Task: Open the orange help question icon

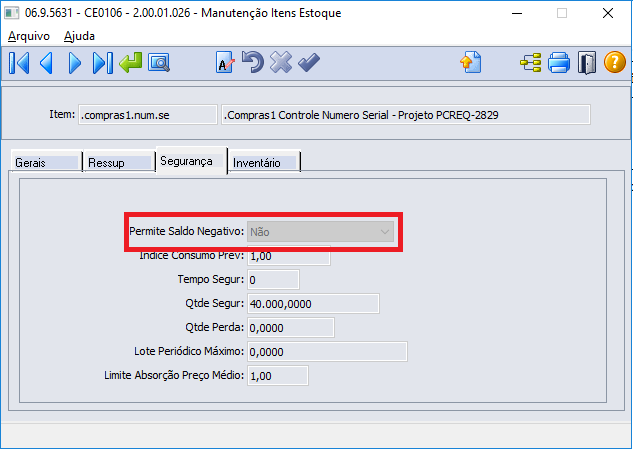Action: coord(614,62)
